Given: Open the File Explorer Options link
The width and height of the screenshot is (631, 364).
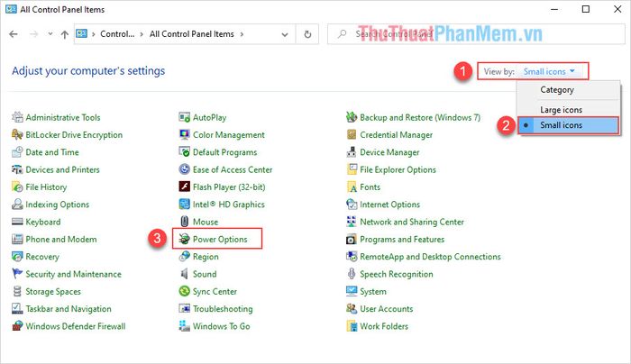Looking at the screenshot, I should pos(398,169).
